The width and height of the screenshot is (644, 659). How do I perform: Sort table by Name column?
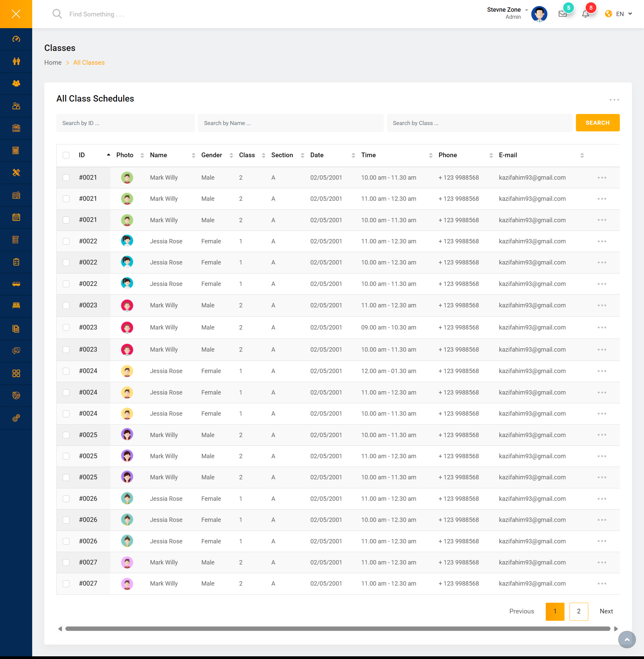(x=193, y=155)
